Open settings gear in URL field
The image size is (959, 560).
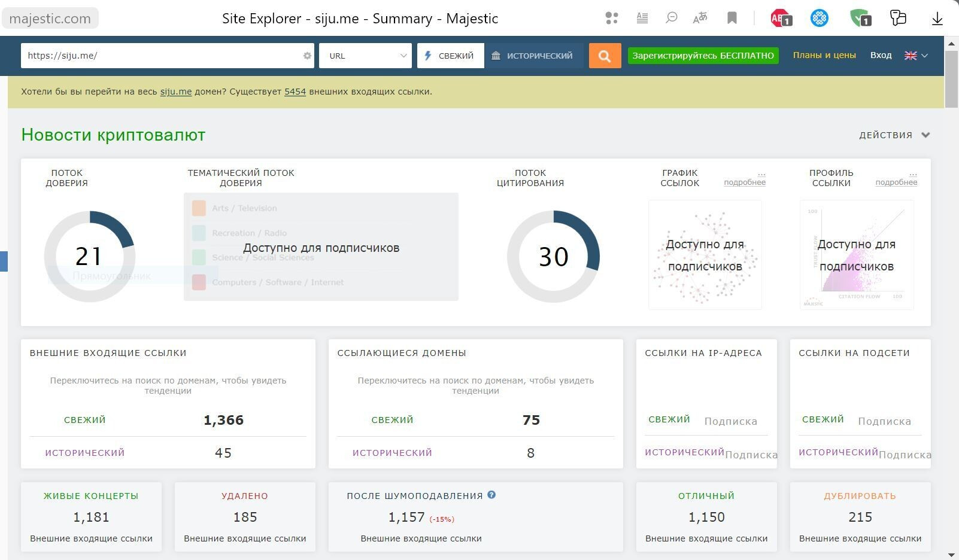(307, 56)
